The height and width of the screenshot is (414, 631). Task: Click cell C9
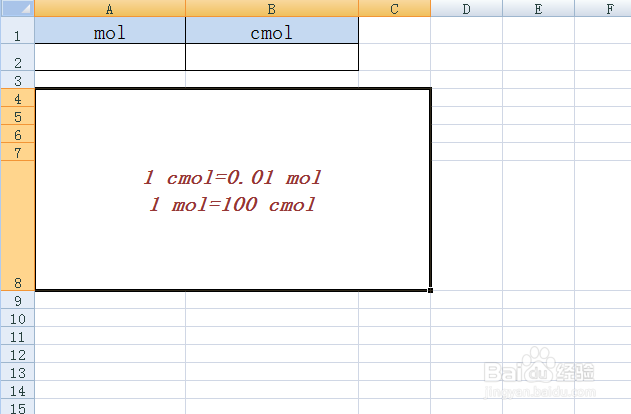click(394, 300)
